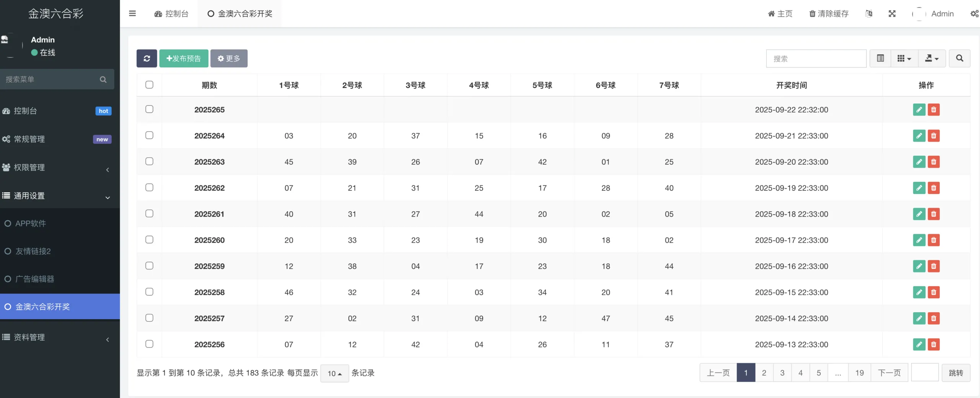
Task: Toggle the table list view icon
Action: pos(880,58)
